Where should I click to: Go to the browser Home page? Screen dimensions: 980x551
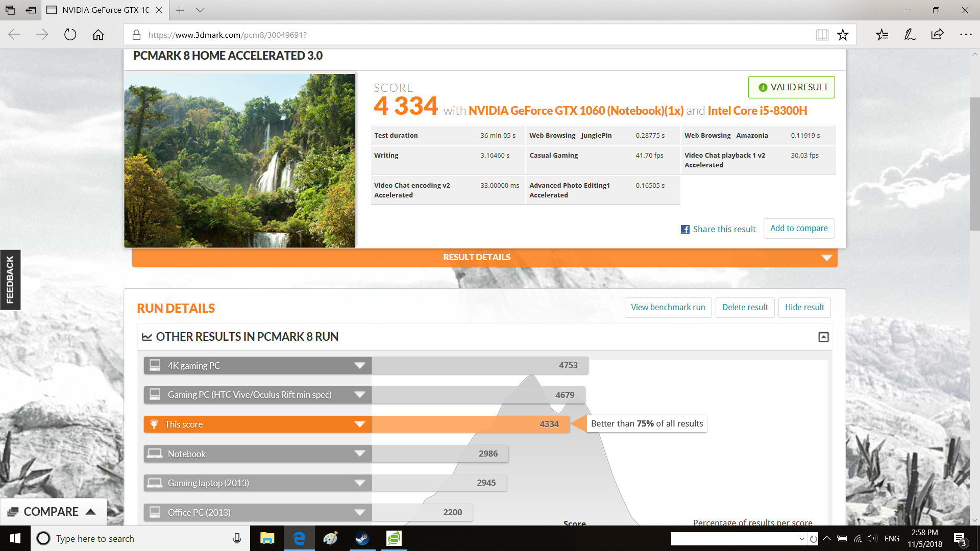[x=98, y=35]
